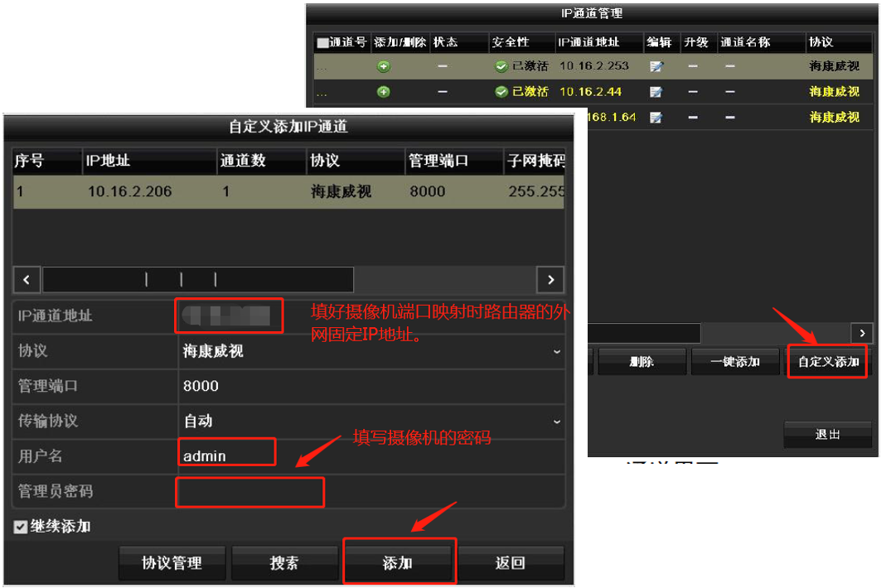
Task: Click left arrow of custom-add list scrollbar
Action: (27, 280)
